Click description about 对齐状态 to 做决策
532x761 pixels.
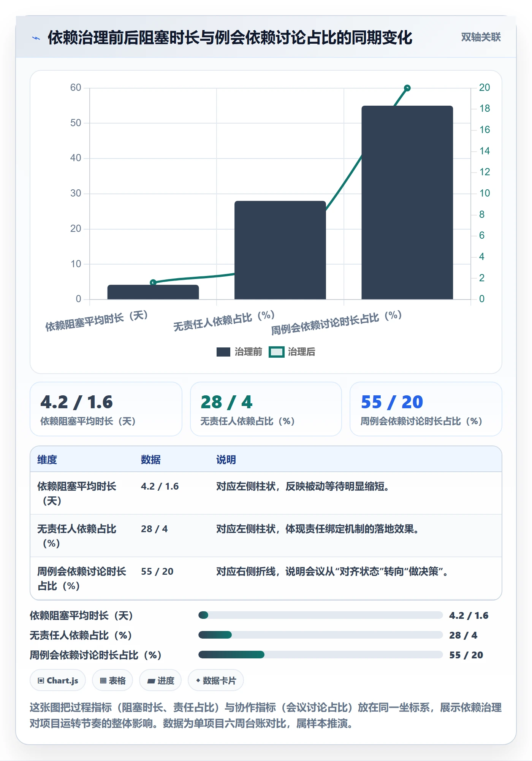click(x=332, y=572)
